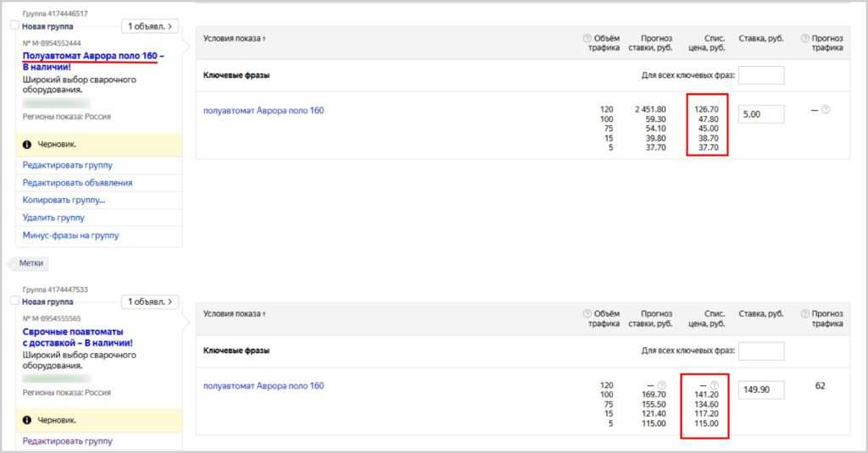Open the Метки tag button

coord(31,263)
